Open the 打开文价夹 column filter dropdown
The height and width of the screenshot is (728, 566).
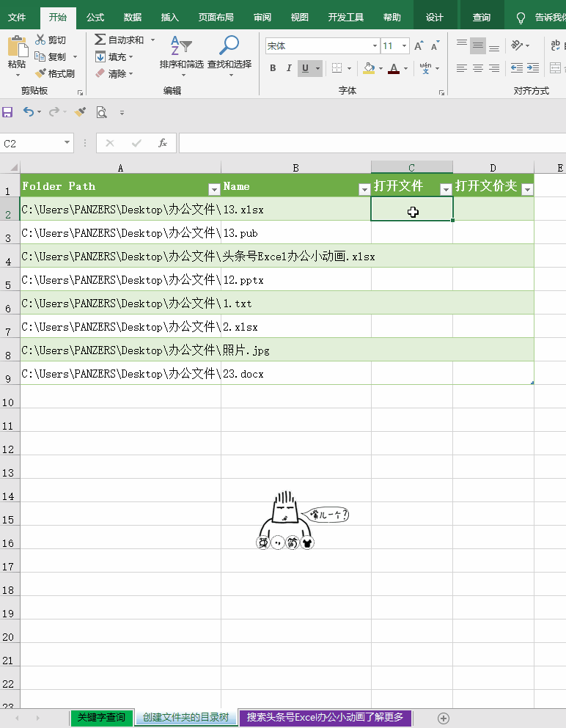[527, 189]
